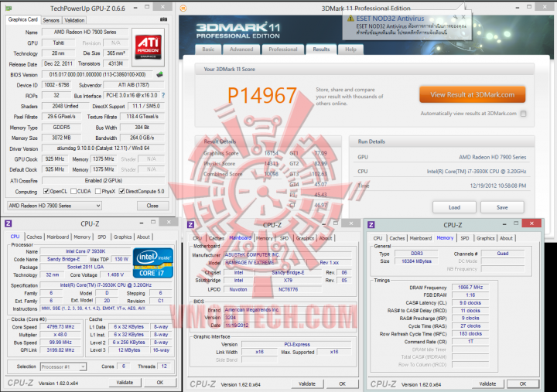Click OK in CPU-Z CPU window
Image resolution: width=557 pixels, height=392 pixels.
pos(160,383)
